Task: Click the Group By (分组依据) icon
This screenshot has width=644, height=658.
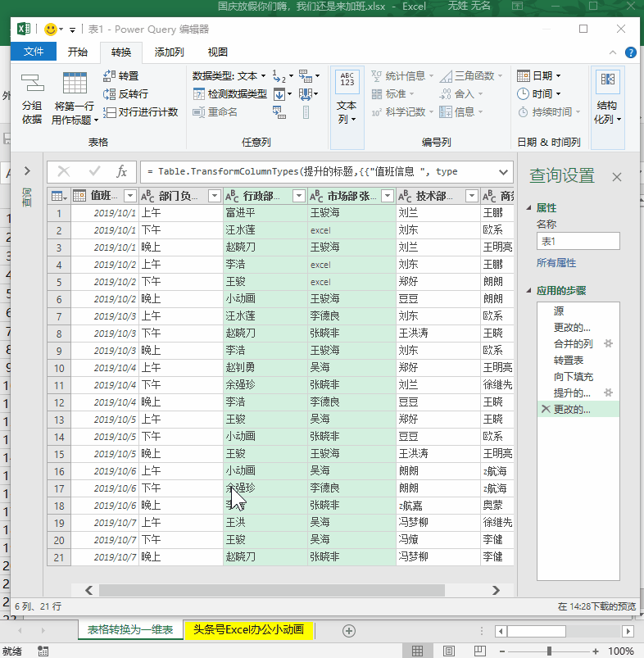Action: coord(32,83)
